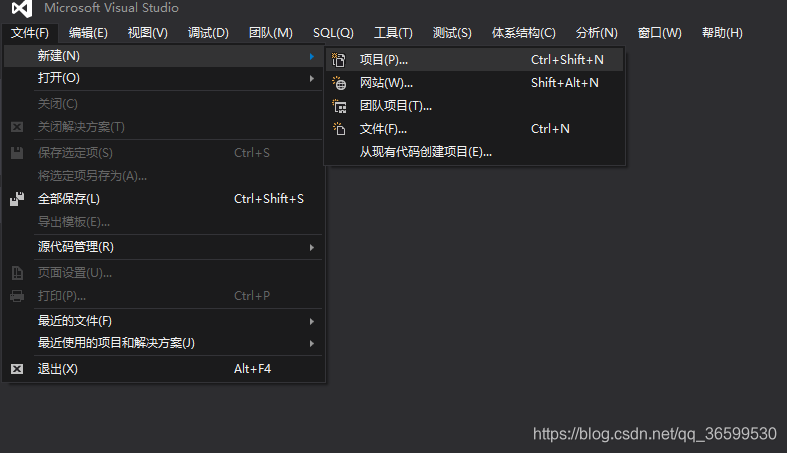Image resolution: width=787 pixels, height=453 pixels.
Task: Click the Alt+F4 shortcut text
Action: [252, 369]
